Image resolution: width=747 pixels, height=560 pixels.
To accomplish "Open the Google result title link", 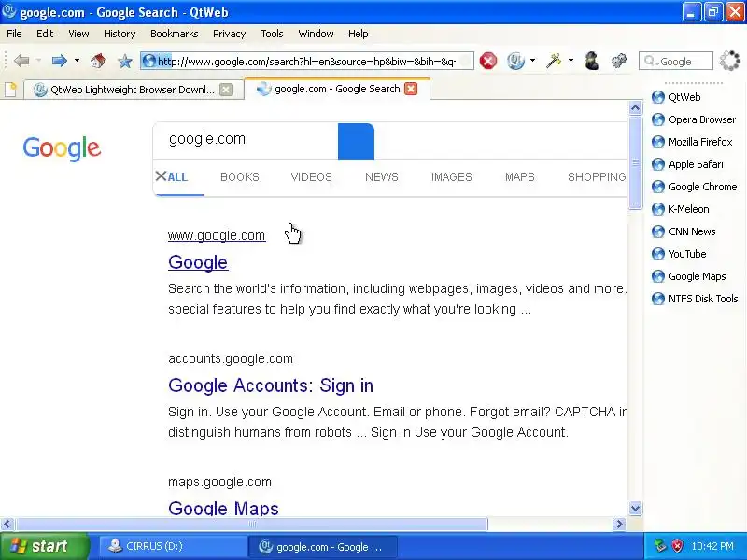I will 198,262.
